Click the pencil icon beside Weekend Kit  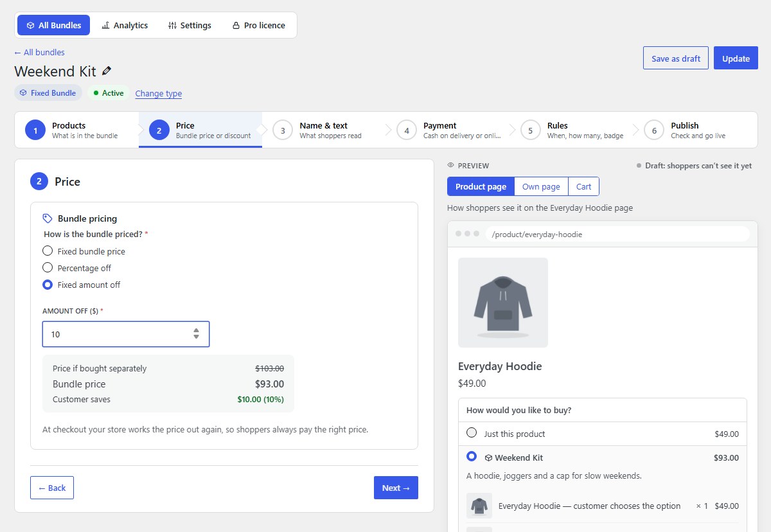107,71
